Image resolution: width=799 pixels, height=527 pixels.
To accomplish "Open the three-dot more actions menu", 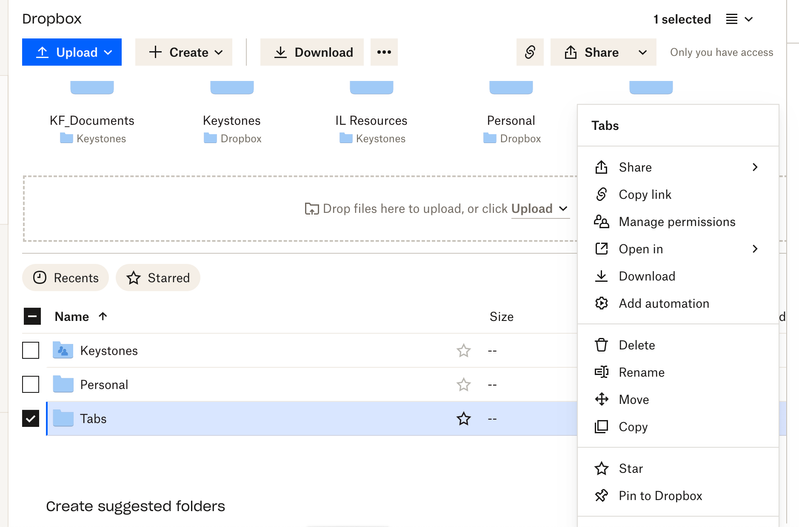I will (384, 52).
